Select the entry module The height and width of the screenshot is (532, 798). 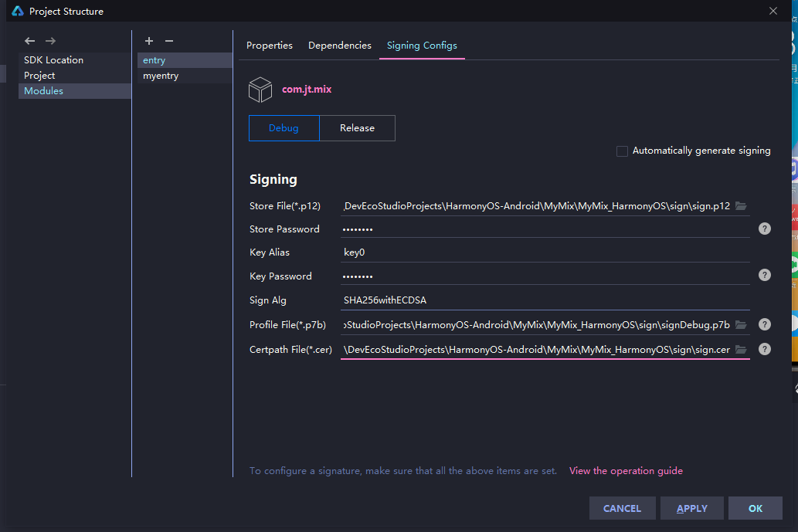(185, 60)
